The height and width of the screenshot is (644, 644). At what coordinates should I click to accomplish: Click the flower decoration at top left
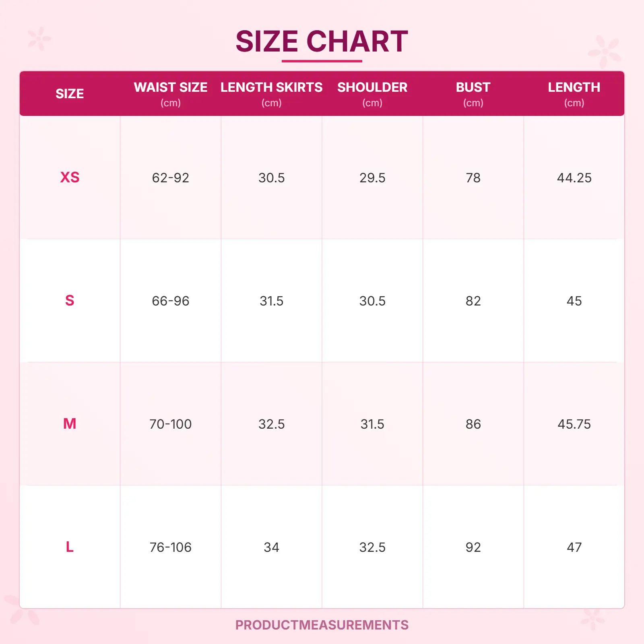click(39, 39)
